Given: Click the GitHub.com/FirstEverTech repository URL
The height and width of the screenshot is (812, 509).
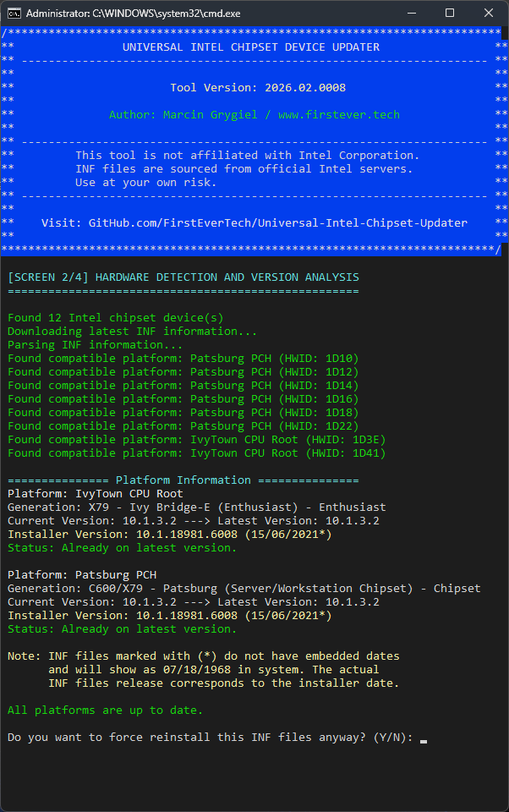Looking at the screenshot, I should click(x=277, y=223).
